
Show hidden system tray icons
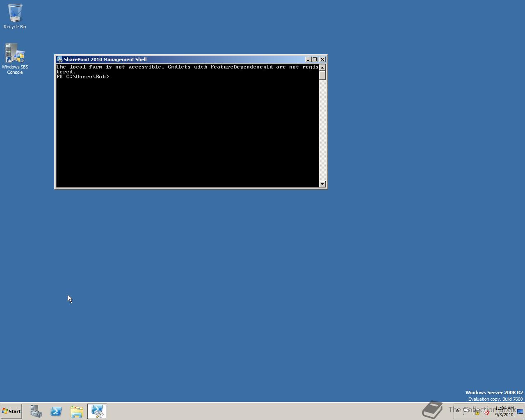(x=457, y=411)
